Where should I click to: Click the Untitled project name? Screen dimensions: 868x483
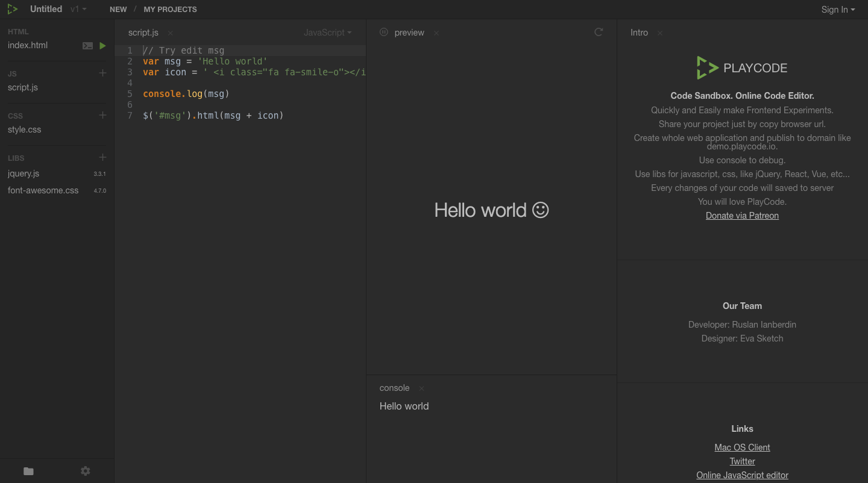[x=46, y=9]
